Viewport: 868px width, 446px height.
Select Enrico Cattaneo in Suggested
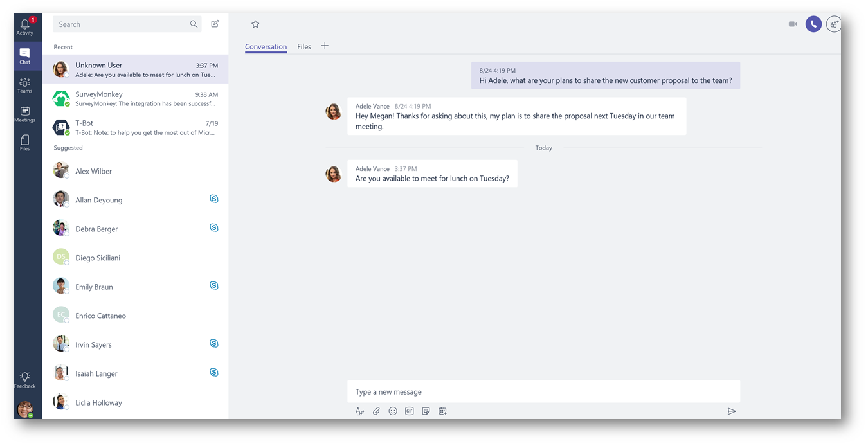136,316
